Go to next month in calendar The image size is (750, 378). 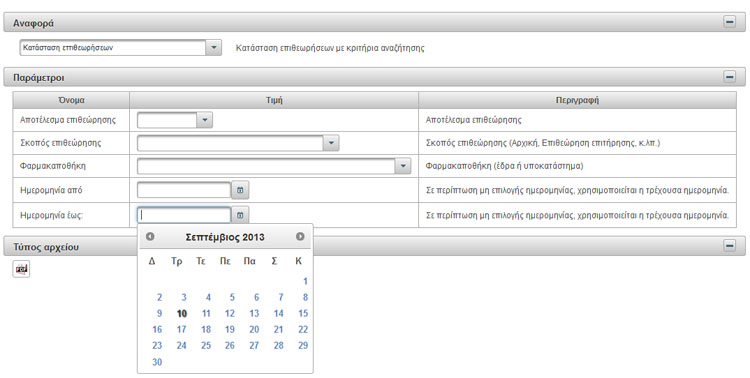pos(300,236)
